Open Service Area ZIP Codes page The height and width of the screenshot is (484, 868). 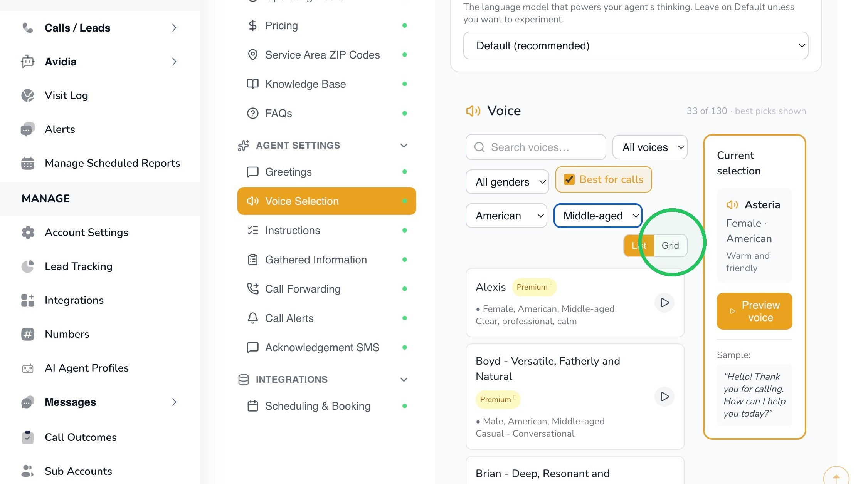pyautogui.click(x=327, y=55)
